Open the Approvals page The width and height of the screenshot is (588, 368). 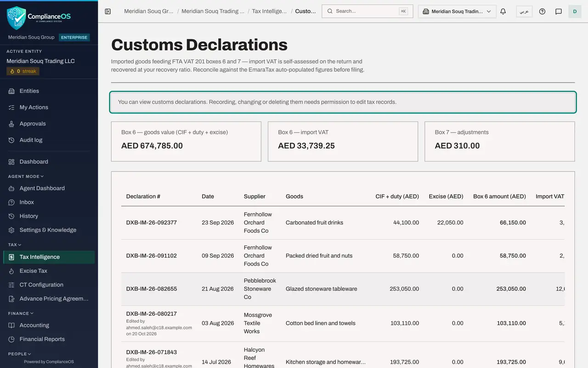[49, 124]
